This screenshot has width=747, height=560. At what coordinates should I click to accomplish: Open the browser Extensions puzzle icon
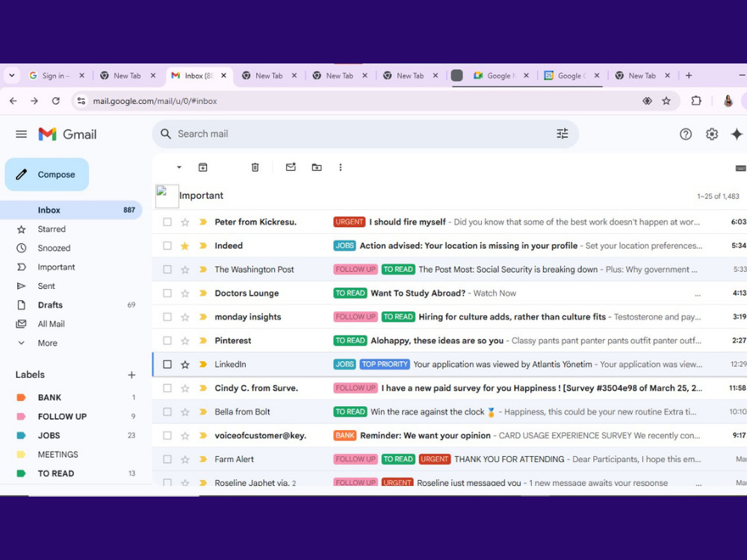tap(696, 101)
